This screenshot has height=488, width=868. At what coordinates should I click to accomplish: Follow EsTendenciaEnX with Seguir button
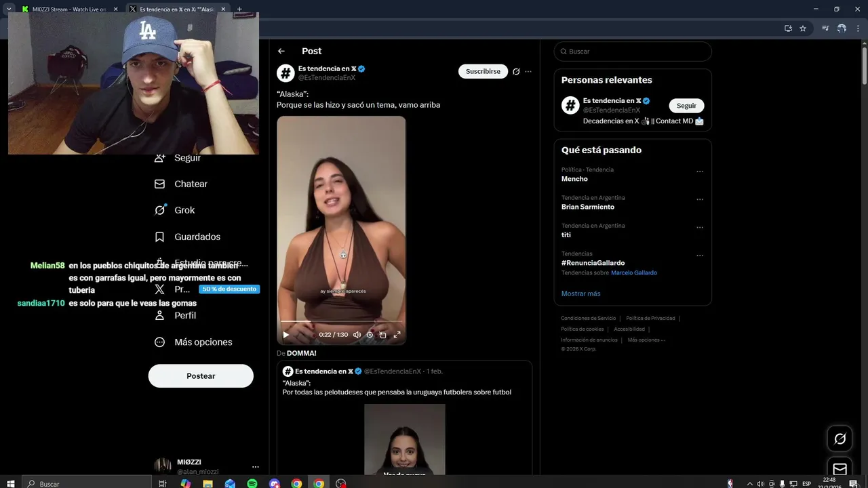pyautogui.click(x=686, y=106)
